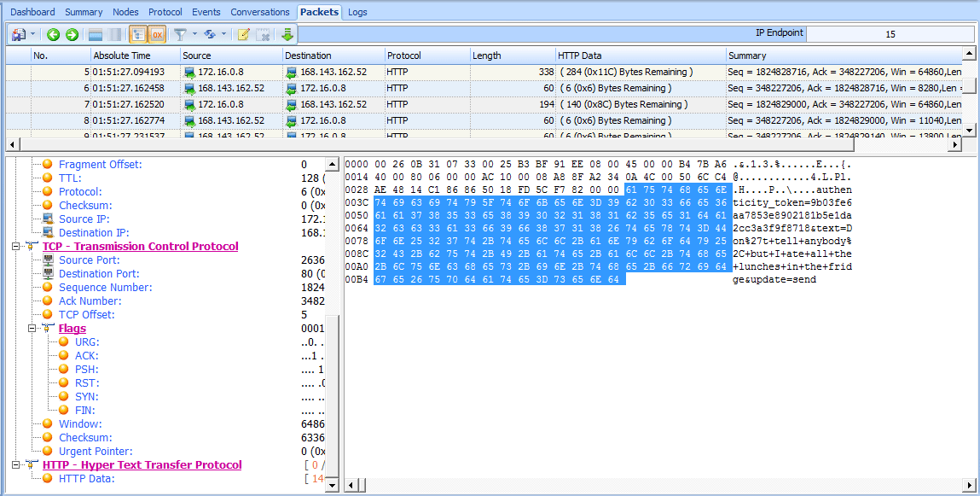Select packet at time 01:51:27.162458
The image size is (980, 496).
coord(484,88)
